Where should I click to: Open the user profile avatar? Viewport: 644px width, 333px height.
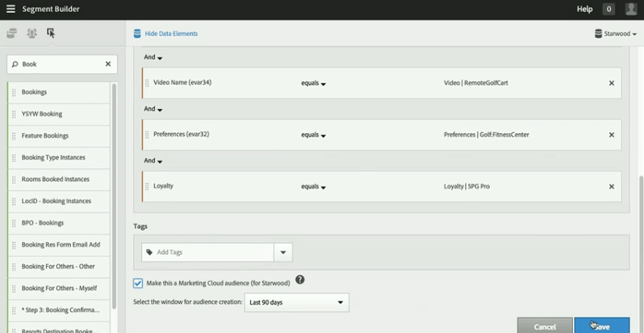coord(630,9)
